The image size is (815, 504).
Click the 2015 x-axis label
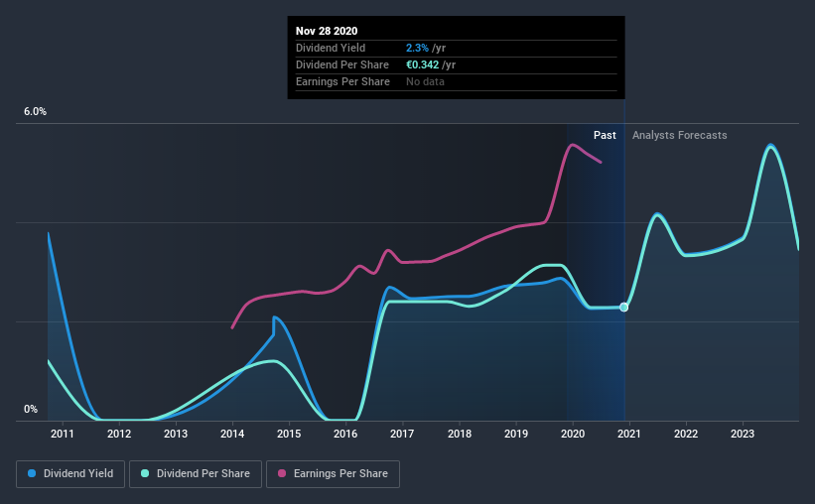[x=289, y=434]
